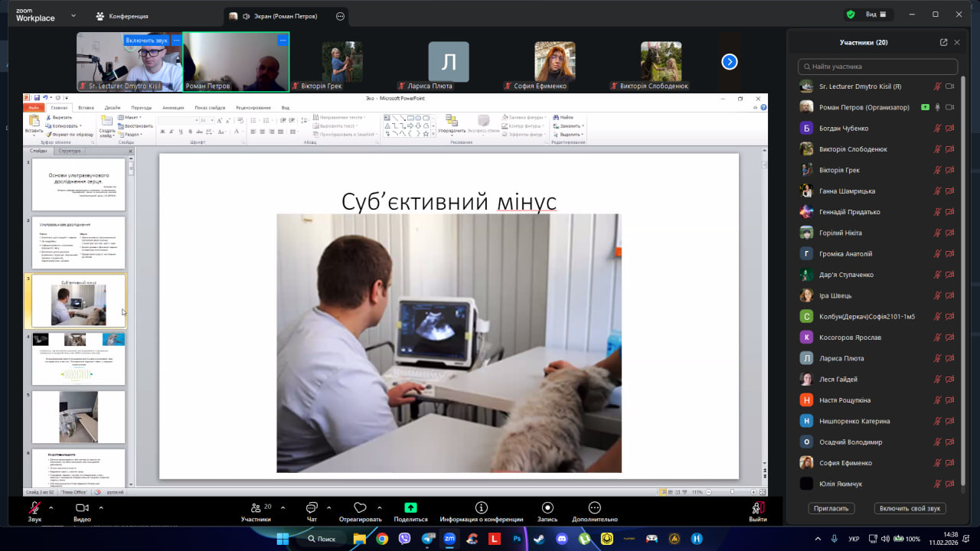Click the Share screen icon

pyautogui.click(x=410, y=508)
